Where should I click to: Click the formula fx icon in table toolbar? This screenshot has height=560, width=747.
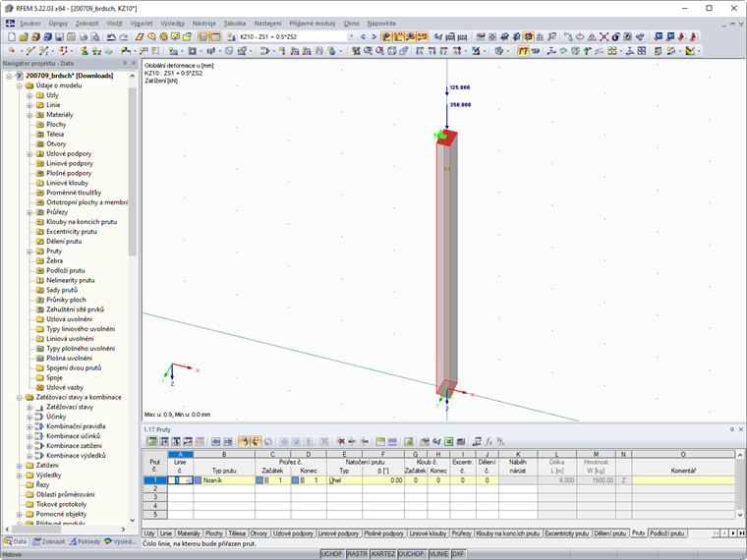pyautogui.click(x=488, y=442)
